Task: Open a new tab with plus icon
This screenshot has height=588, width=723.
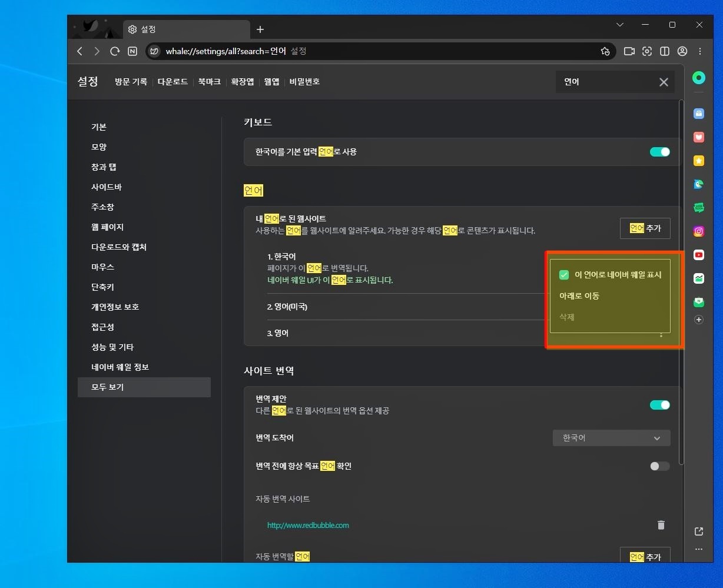Action: point(260,29)
